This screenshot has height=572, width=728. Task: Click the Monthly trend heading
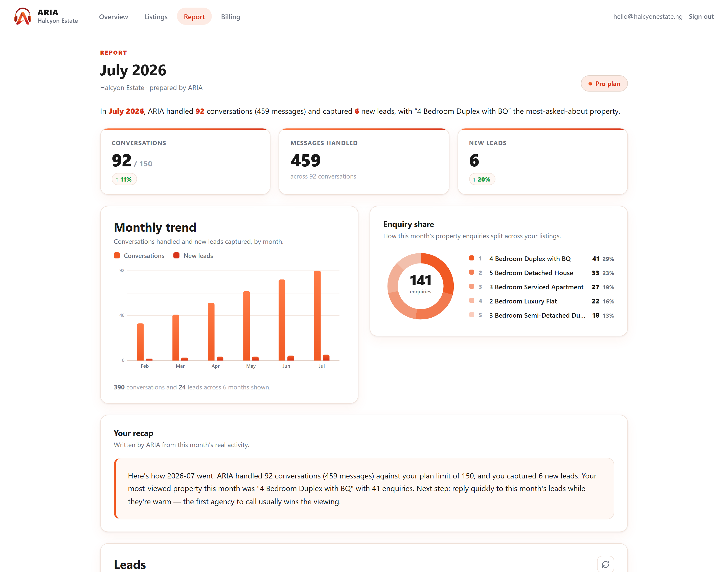click(155, 227)
